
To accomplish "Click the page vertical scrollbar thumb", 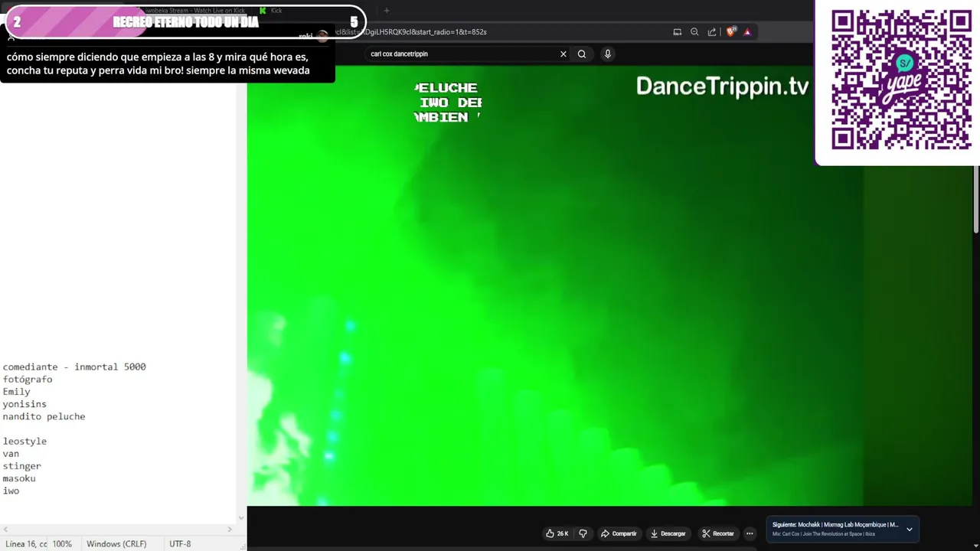I will (976, 201).
